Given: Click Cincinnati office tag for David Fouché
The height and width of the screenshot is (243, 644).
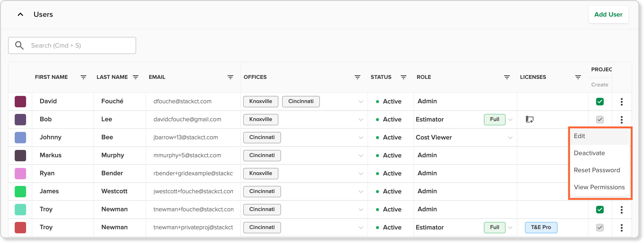Looking at the screenshot, I should (301, 101).
